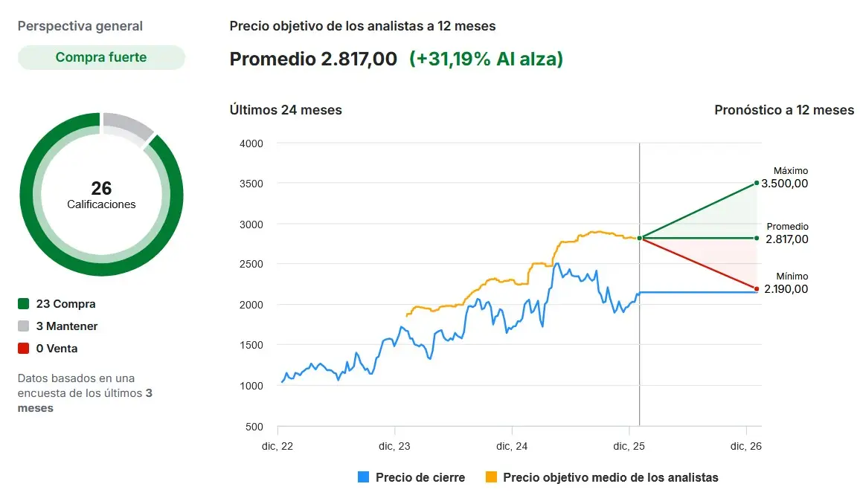Click the 26 Calificaciones donut center

101,195
